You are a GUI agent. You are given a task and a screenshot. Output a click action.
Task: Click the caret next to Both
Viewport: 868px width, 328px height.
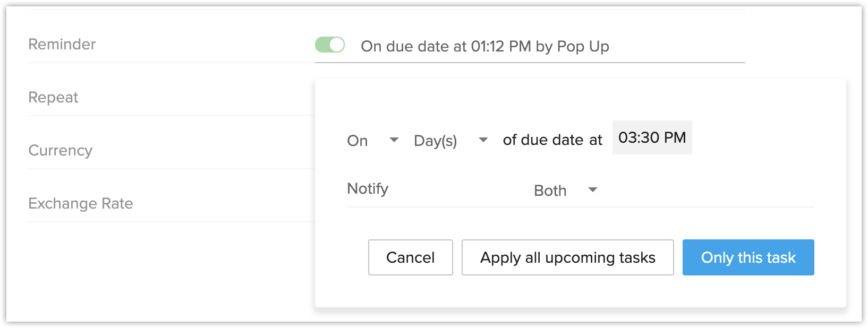click(593, 190)
